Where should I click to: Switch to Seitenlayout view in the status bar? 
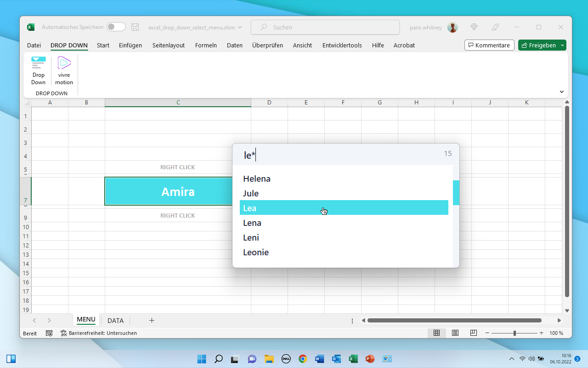click(x=455, y=333)
